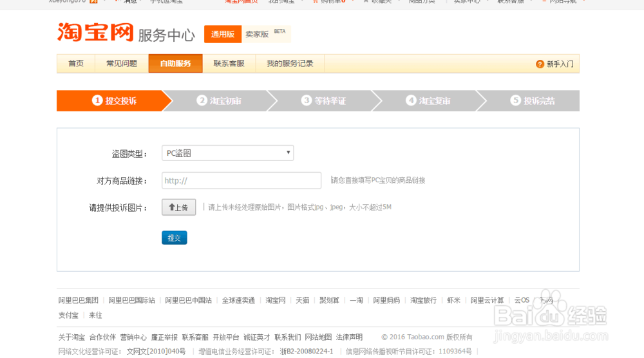The image size is (644, 358).
Task: Click the 淘宝网 orange logo at top
Action: click(x=95, y=32)
